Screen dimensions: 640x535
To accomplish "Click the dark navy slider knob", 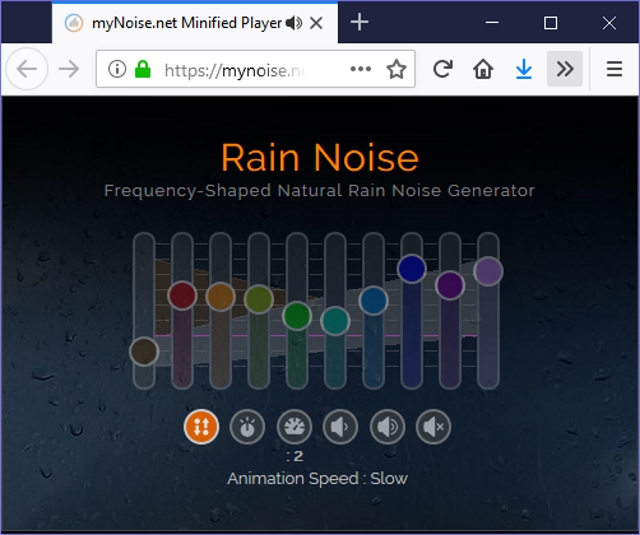I will click(x=412, y=269).
